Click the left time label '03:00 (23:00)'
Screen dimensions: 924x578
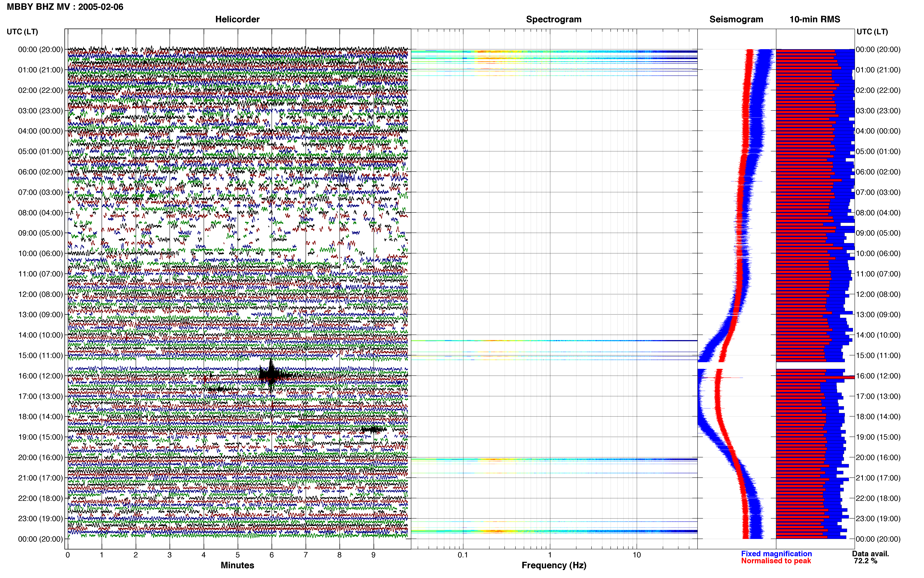point(40,110)
